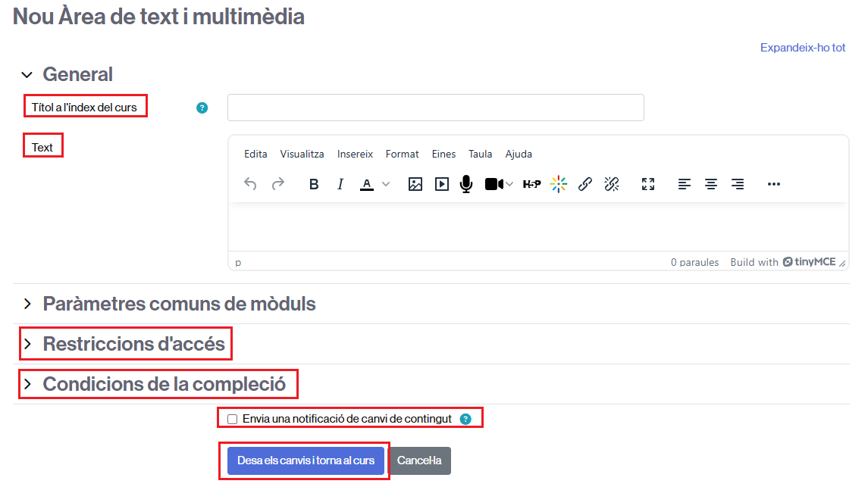Center align the text

711,184
